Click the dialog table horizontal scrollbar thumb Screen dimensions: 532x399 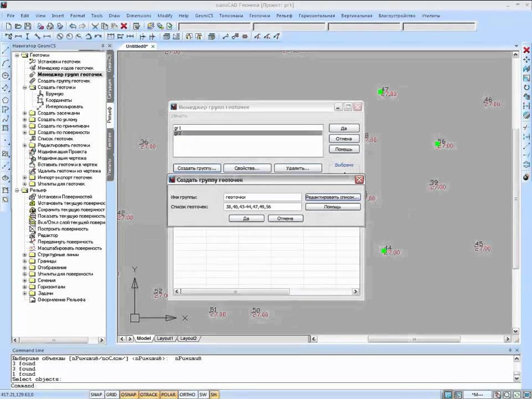(236, 291)
